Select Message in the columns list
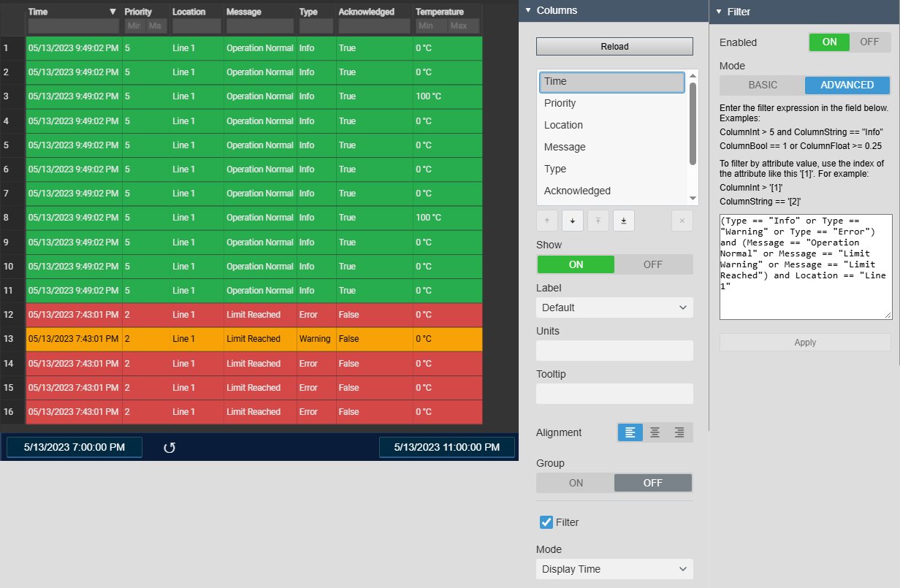Viewport: 900px width, 588px height. click(612, 147)
